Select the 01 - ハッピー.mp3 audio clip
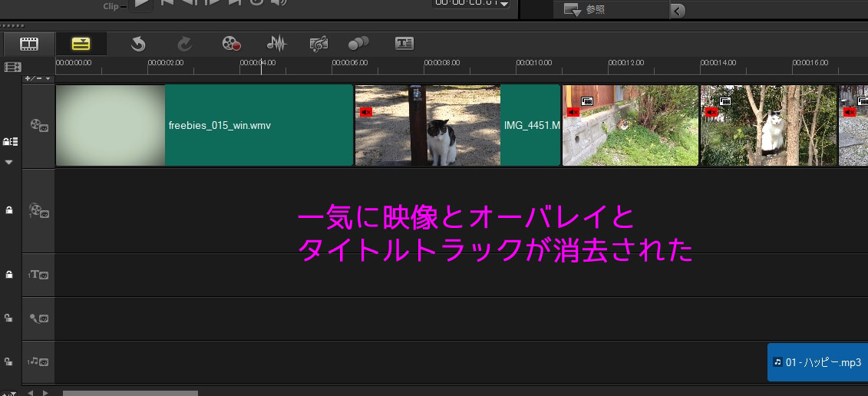Viewport: 868px width, 396px height. pyautogui.click(x=818, y=361)
